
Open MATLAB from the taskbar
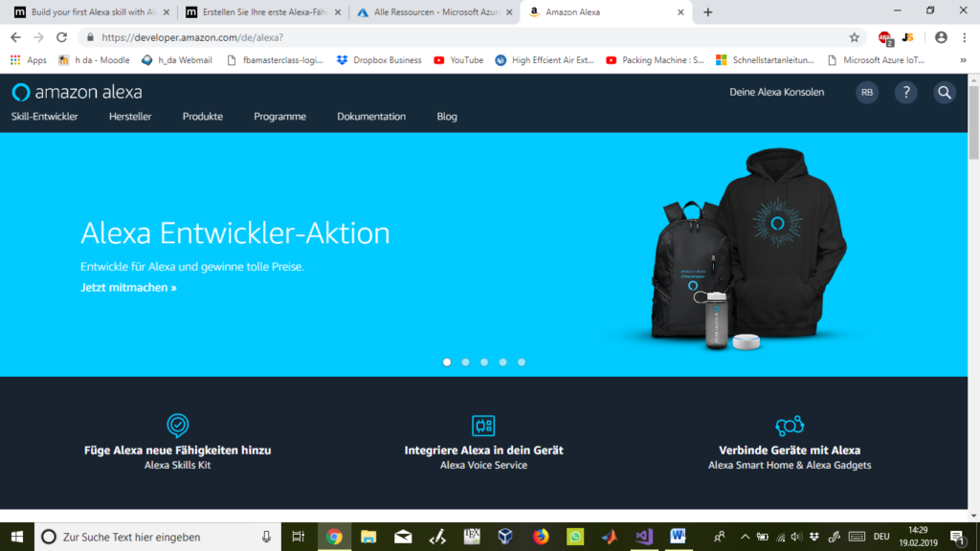click(610, 537)
